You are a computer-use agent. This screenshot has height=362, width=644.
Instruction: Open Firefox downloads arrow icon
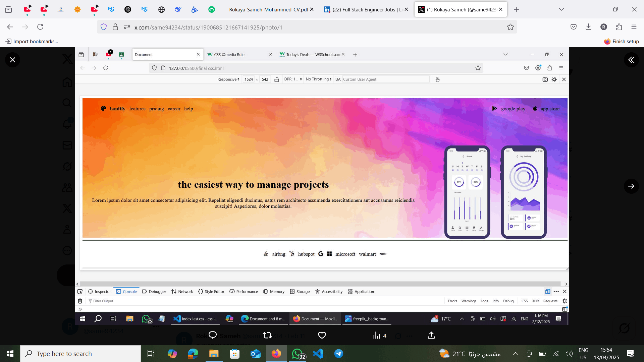point(588,27)
